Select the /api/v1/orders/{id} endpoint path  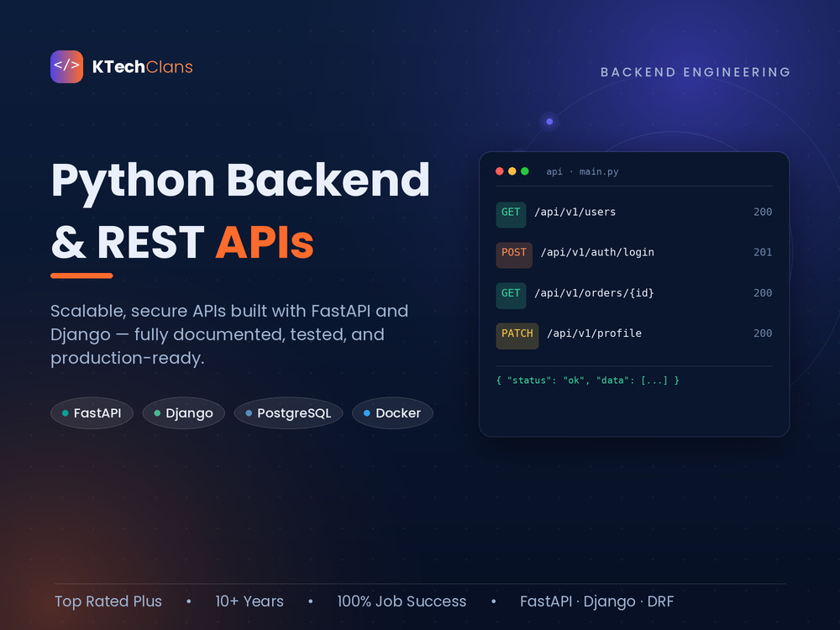tap(594, 293)
